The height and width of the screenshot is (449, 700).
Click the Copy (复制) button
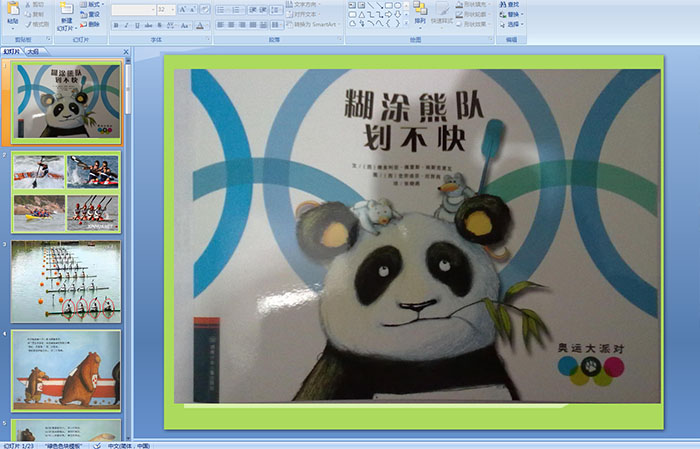click(x=35, y=14)
